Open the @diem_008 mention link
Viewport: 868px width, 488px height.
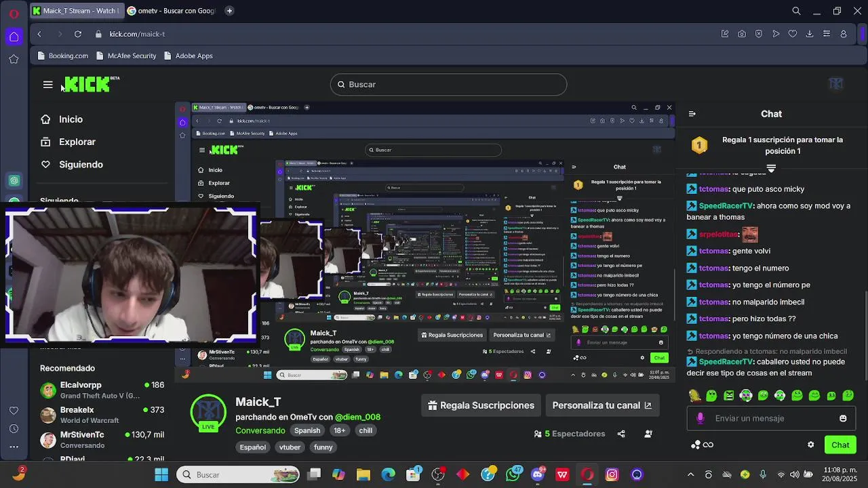point(359,417)
